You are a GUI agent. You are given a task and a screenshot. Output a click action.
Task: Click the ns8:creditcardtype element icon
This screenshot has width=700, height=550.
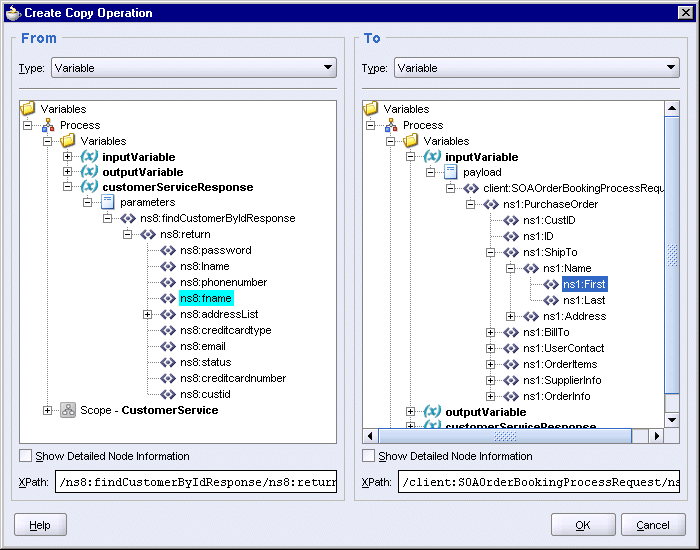click(x=168, y=330)
